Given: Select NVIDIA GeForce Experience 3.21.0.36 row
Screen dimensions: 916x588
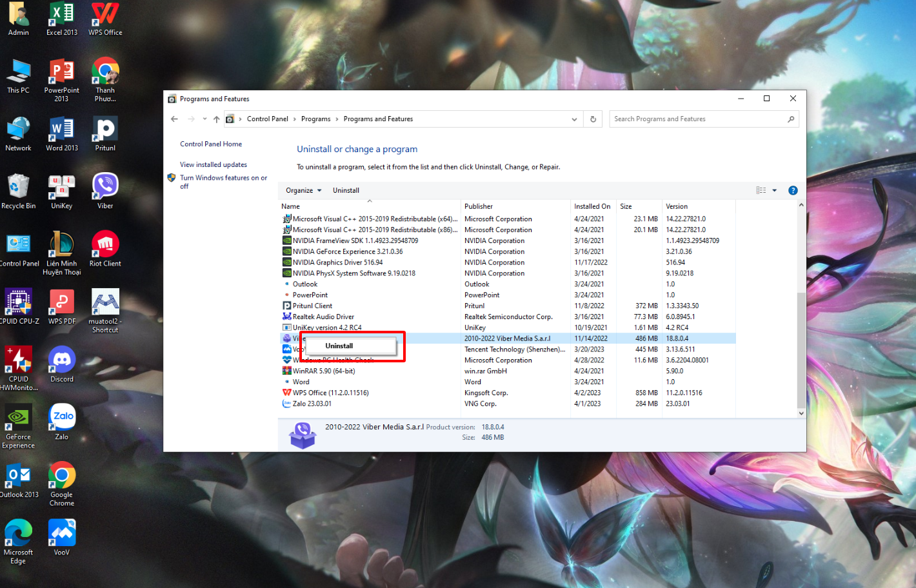Looking at the screenshot, I should [x=508, y=251].
